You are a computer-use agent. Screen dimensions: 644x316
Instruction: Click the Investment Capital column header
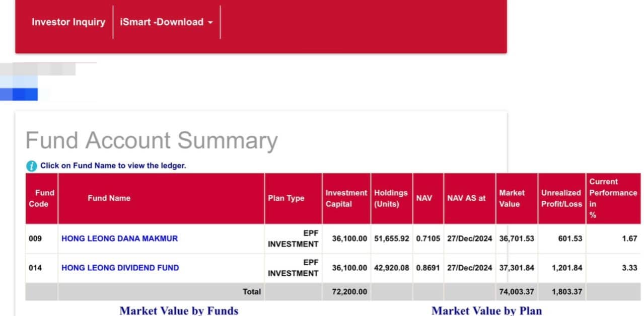tap(346, 198)
